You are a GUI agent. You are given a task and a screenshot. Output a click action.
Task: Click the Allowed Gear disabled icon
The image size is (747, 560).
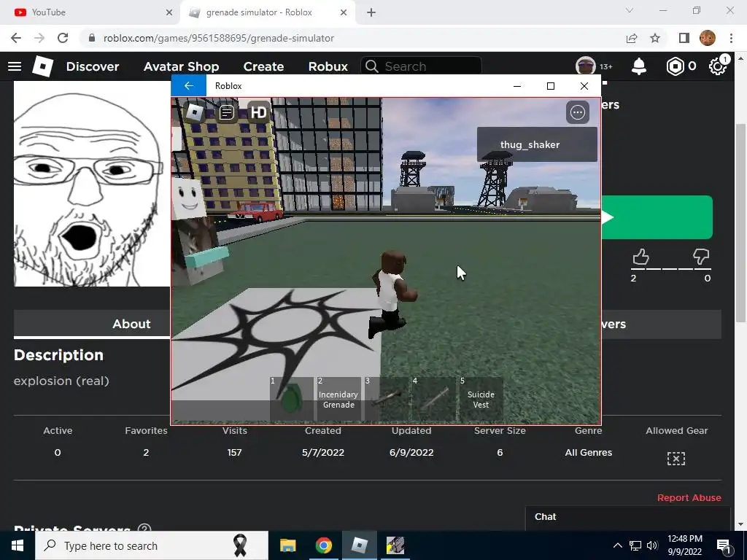676,459
